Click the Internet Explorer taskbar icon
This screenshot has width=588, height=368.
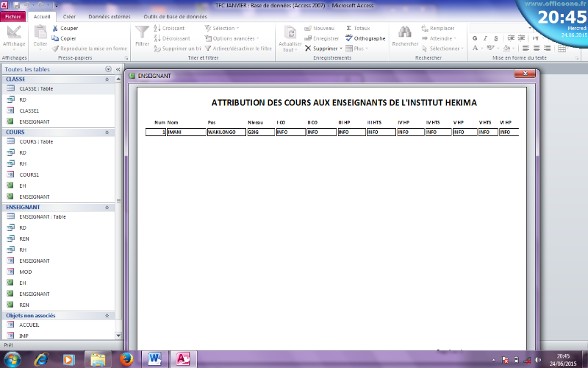coord(40,358)
